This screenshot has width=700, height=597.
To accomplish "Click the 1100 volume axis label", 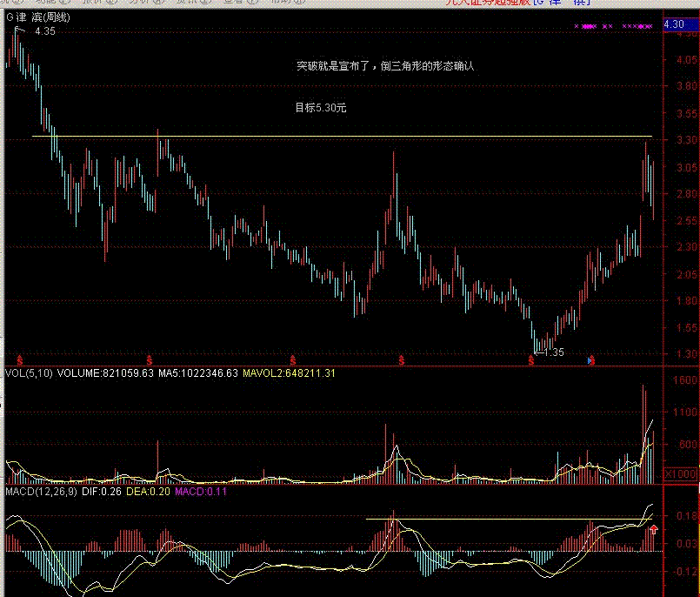I will 686,412.
